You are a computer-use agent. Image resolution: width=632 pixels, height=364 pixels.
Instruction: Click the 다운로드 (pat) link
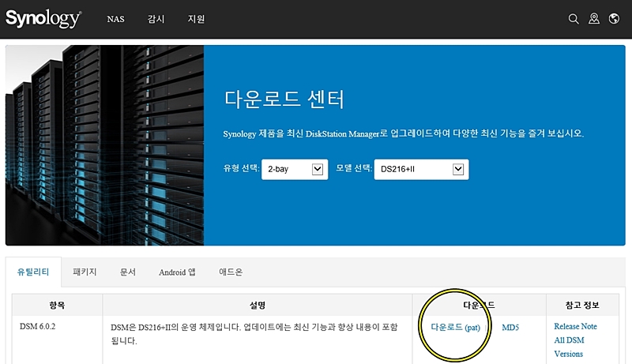pos(456,327)
